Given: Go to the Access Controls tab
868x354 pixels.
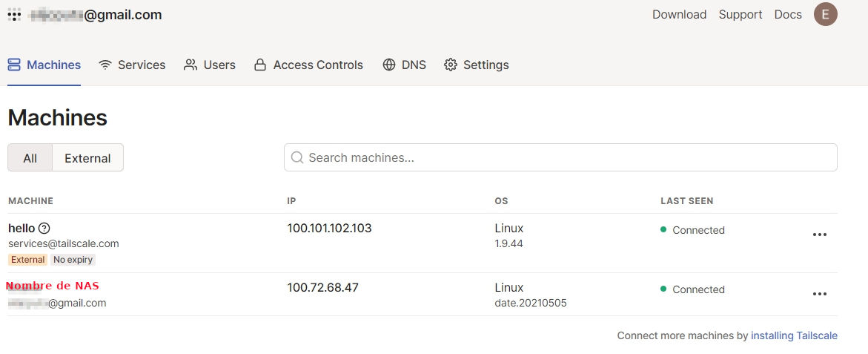Looking at the screenshot, I should coord(318,65).
